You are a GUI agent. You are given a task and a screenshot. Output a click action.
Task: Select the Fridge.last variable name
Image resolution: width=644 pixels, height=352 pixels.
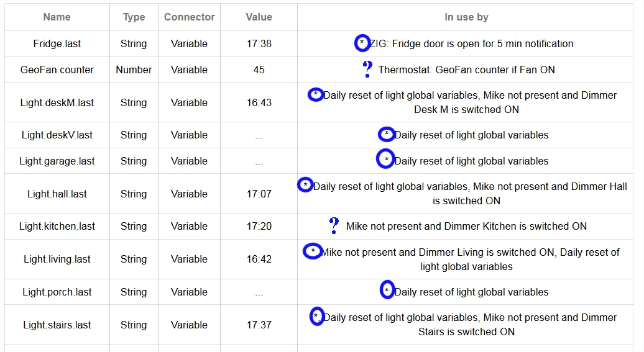tap(57, 43)
